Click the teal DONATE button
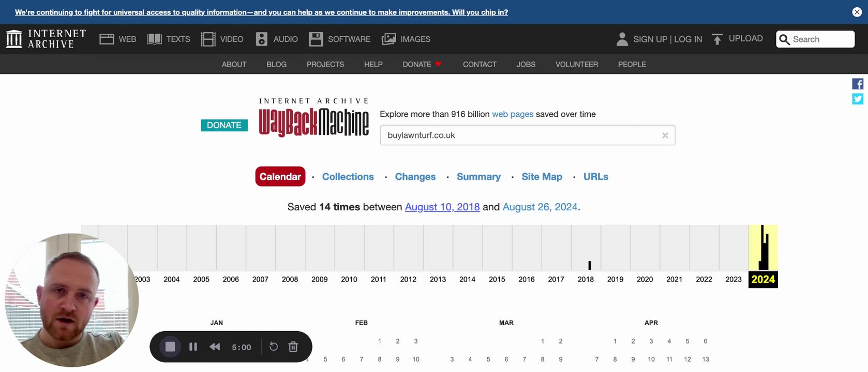Image resolution: width=868 pixels, height=372 pixels. [x=224, y=125]
